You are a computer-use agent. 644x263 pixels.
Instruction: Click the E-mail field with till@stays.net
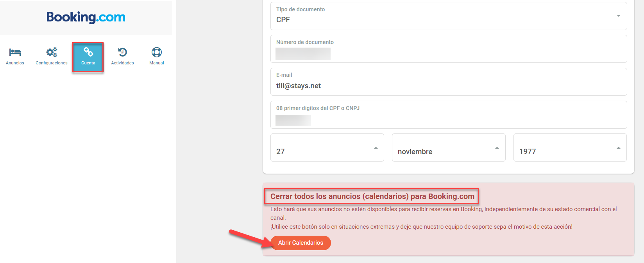(449, 82)
